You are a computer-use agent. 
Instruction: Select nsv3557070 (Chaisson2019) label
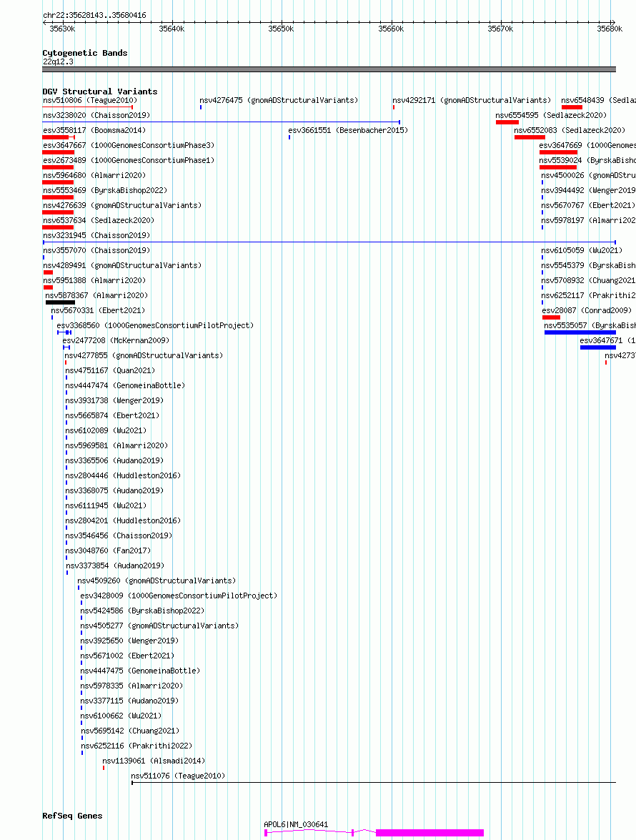pos(96,250)
